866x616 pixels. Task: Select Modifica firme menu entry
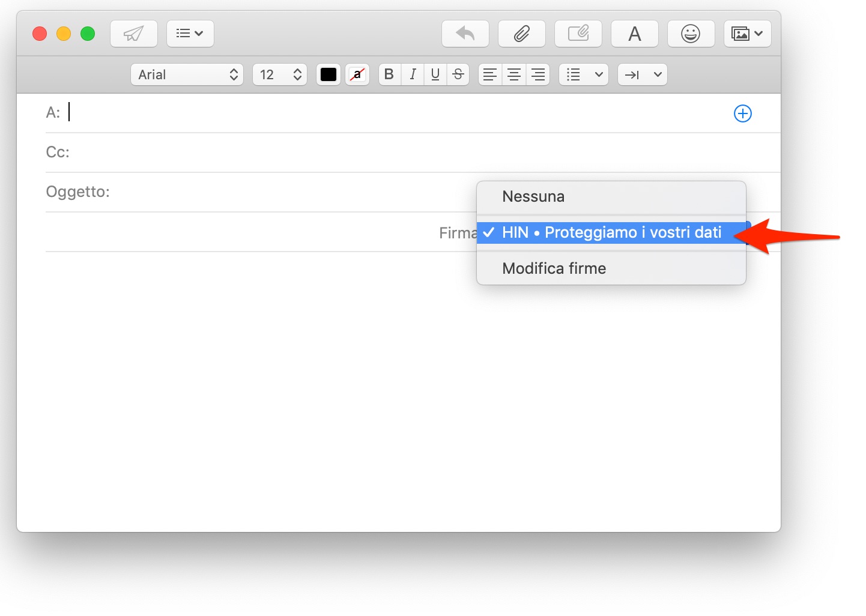pyautogui.click(x=611, y=268)
